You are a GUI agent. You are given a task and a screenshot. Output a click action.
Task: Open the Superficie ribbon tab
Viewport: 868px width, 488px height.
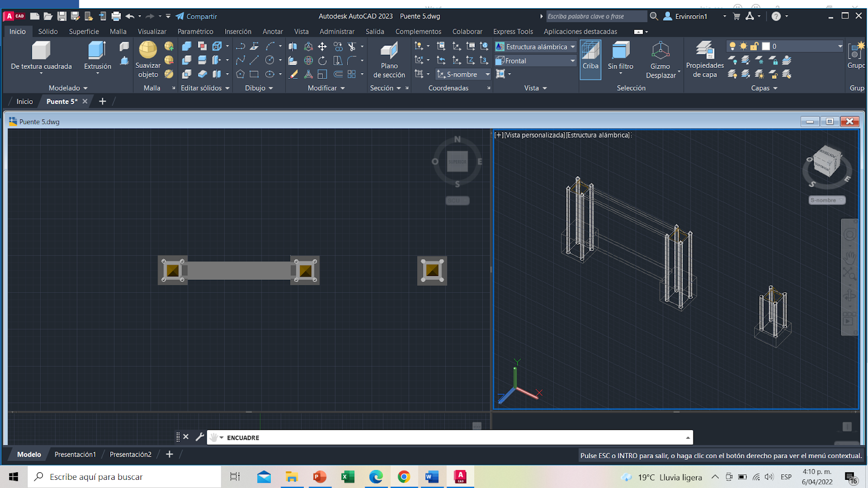(84, 31)
